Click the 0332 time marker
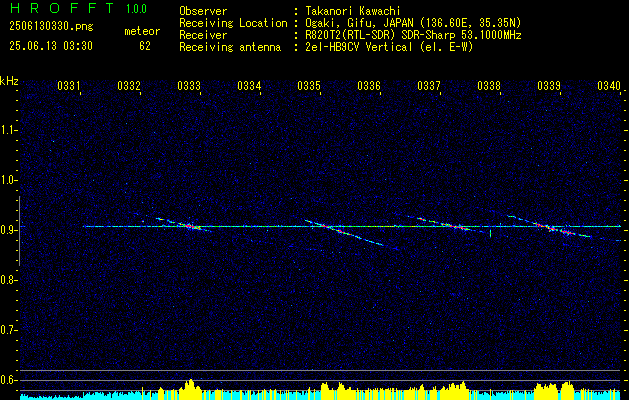Image resolution: width=629 pixels, height=400 pixels. (x=129, y=85)
